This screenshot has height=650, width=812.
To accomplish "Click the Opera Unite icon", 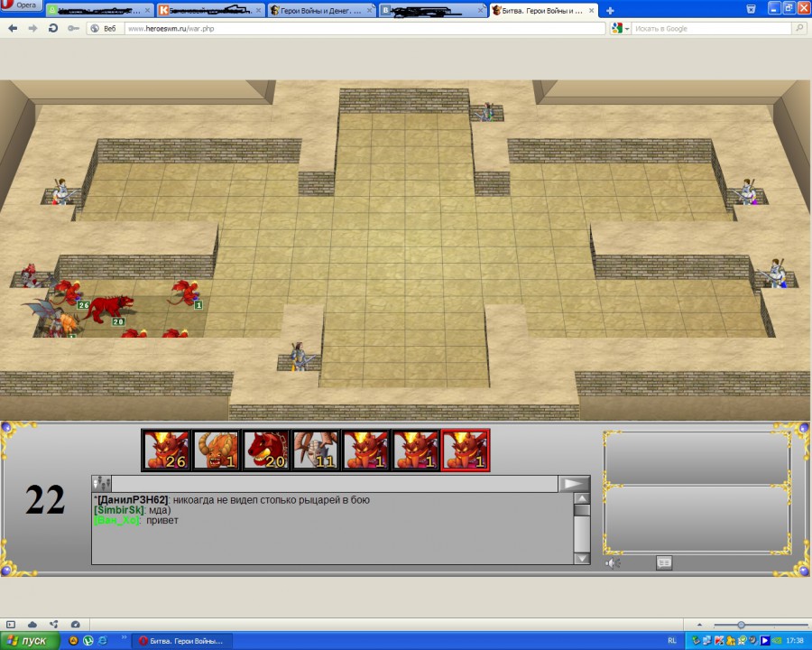I will (x=53, y=625).
